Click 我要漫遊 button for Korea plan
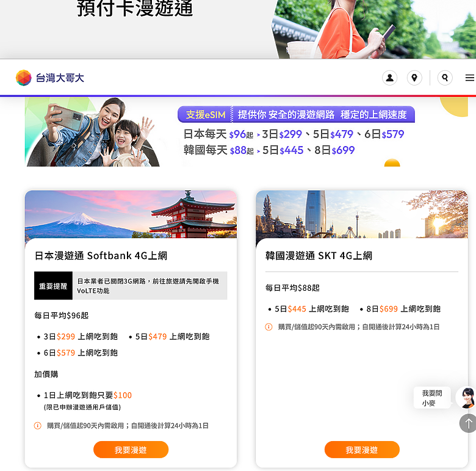476x471 pixels. (x=362, y=450)
